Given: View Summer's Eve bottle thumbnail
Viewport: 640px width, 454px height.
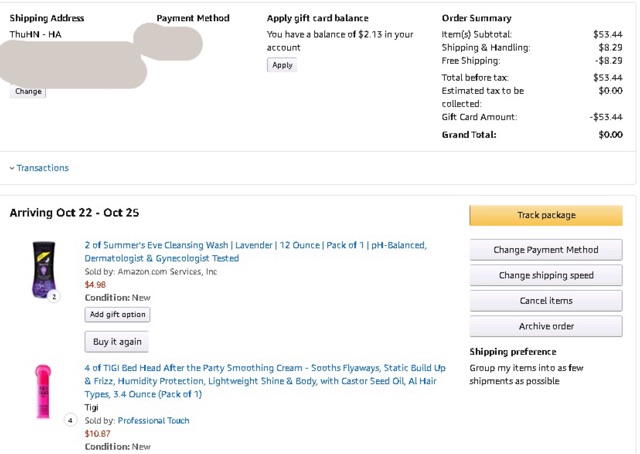Looking at the screenshot, I should [44, 269].
